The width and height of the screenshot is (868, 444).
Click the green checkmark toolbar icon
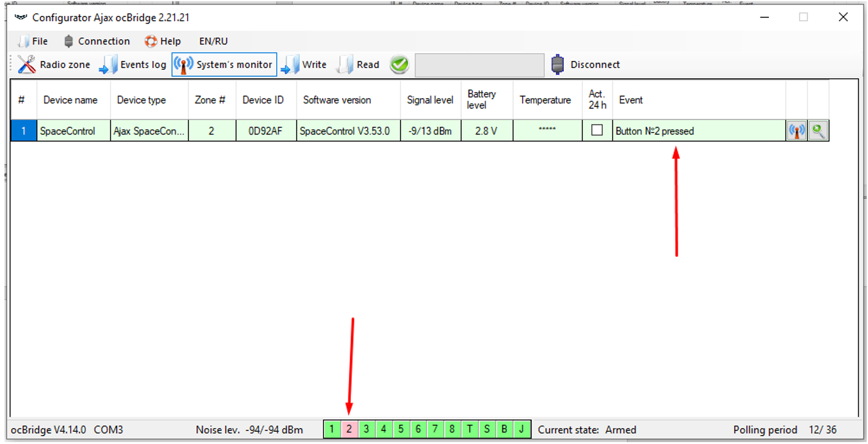[400, 65]
